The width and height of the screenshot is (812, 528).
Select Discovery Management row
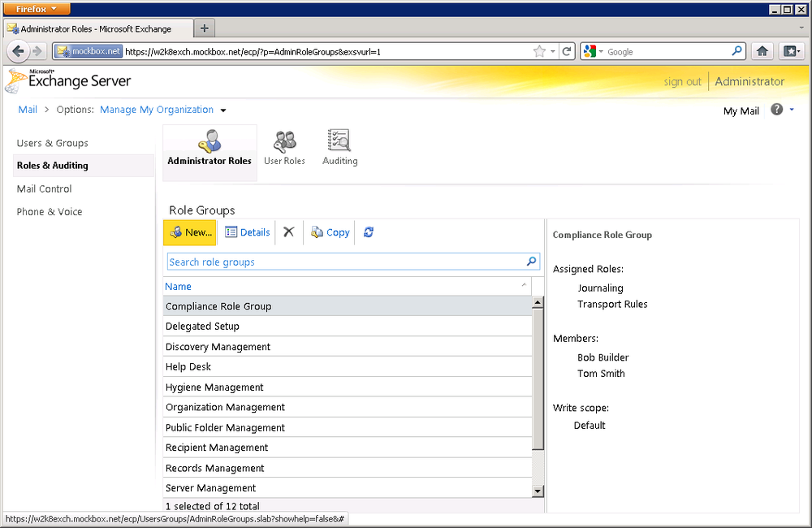pos(348,347)
